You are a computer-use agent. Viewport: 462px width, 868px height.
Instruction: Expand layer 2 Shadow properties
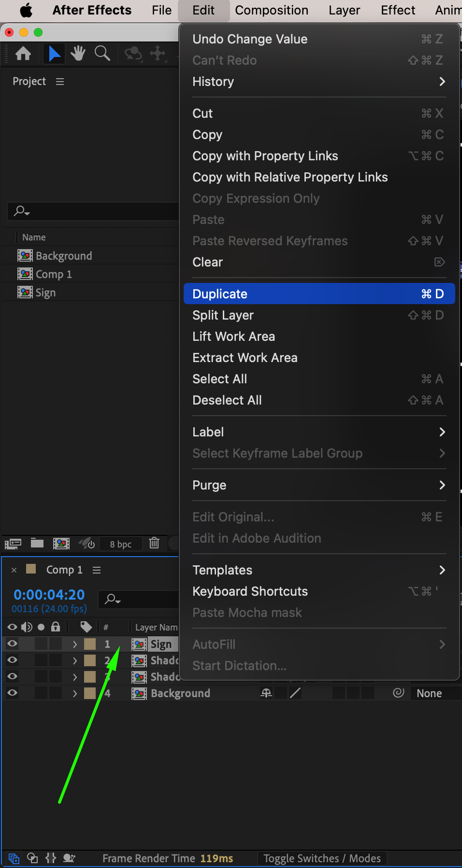pyautogui.click(x=75, y=660)
